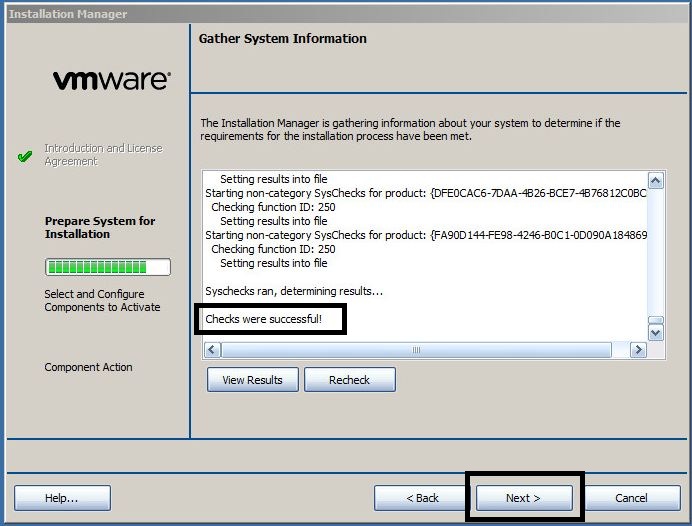The width and height of the screenshot is (692, 526).
Task: Click the log's vertical scroll up arrow
Action: pyautogui.click(x=656, y=181)
